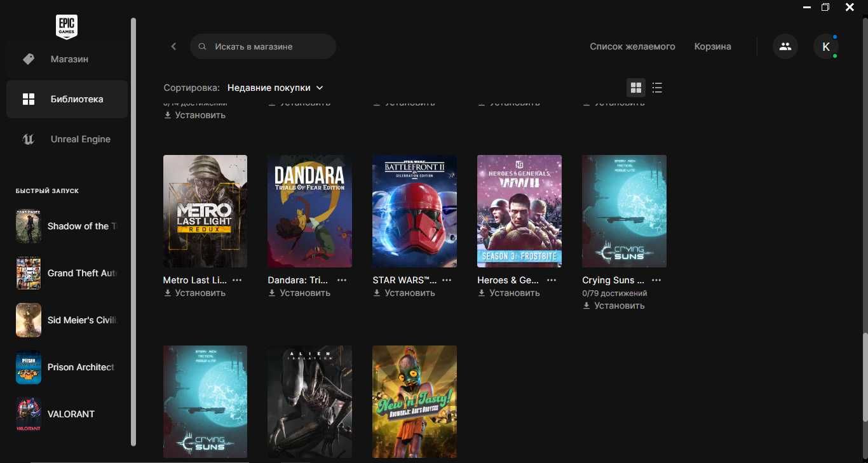Screen dimensions: 868x463
Task: Install STAR WARS Battlefront II
Action: pyautogui.click(x=404, y=293)
